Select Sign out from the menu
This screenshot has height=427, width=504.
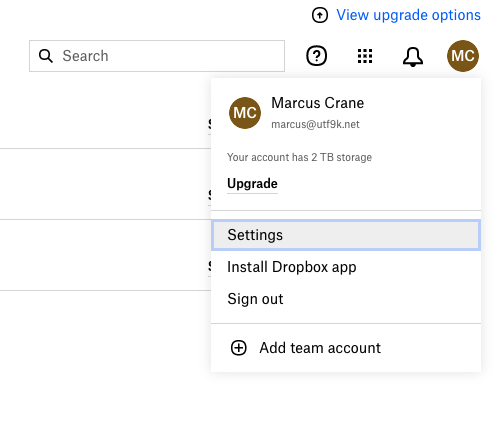coord(346,299)
